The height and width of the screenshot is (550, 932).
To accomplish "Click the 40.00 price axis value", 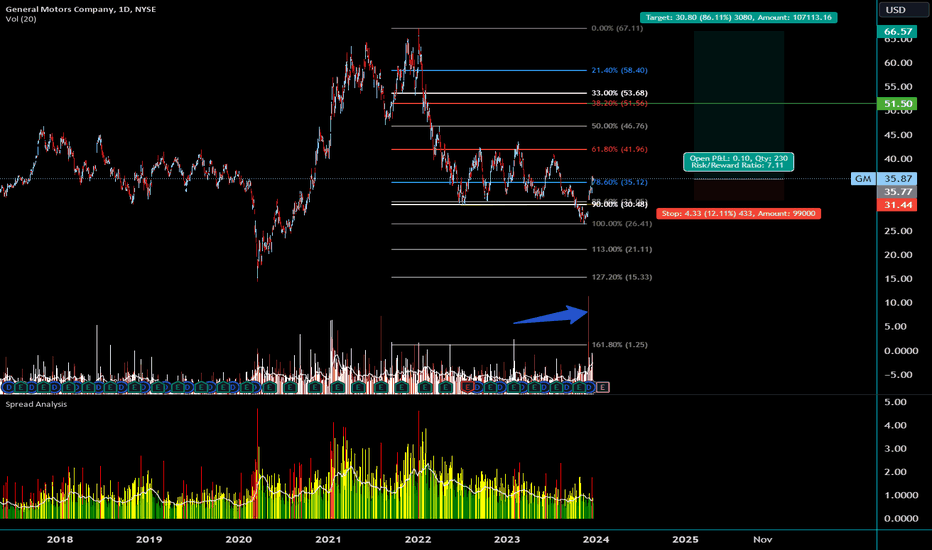I will tap(898, 159).
